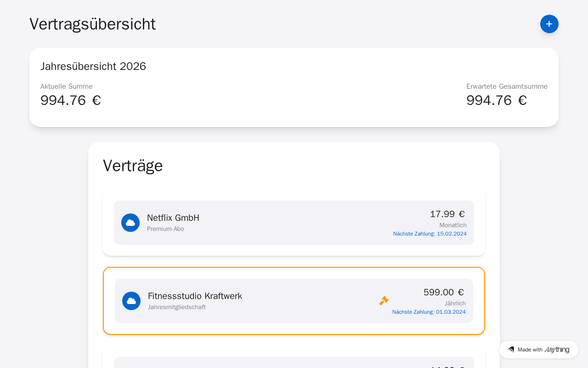Click the Jährlich billing interval label
588x368 pixels.
(455, 304)
